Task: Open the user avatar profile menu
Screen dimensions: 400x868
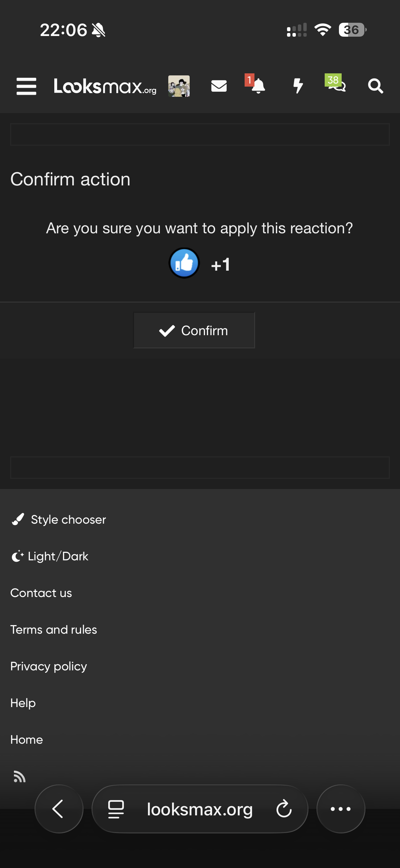Action: 179,86
